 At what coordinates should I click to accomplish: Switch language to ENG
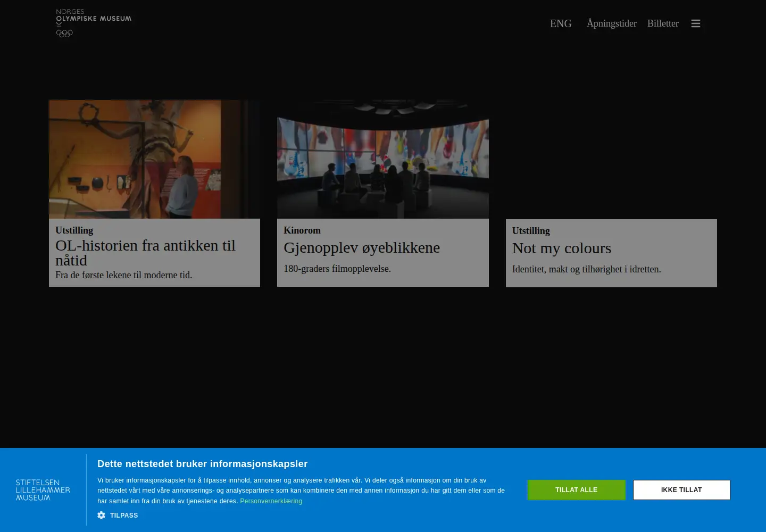(561, 23)
